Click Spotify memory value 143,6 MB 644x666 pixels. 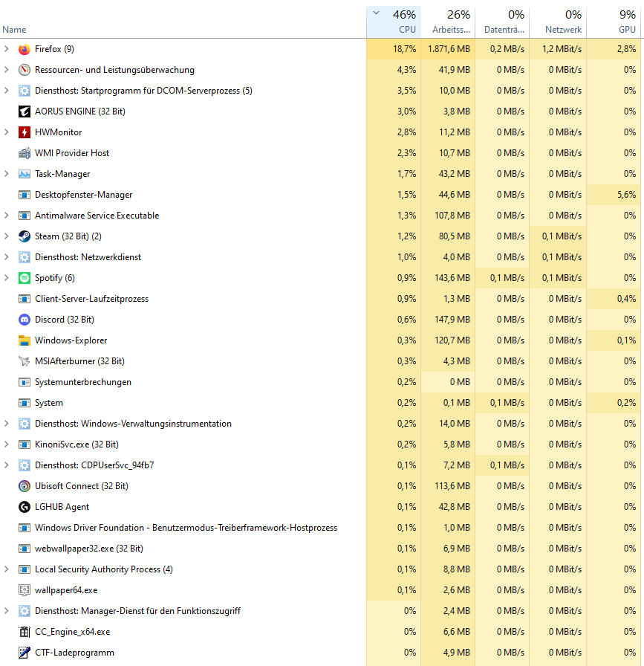452,278
